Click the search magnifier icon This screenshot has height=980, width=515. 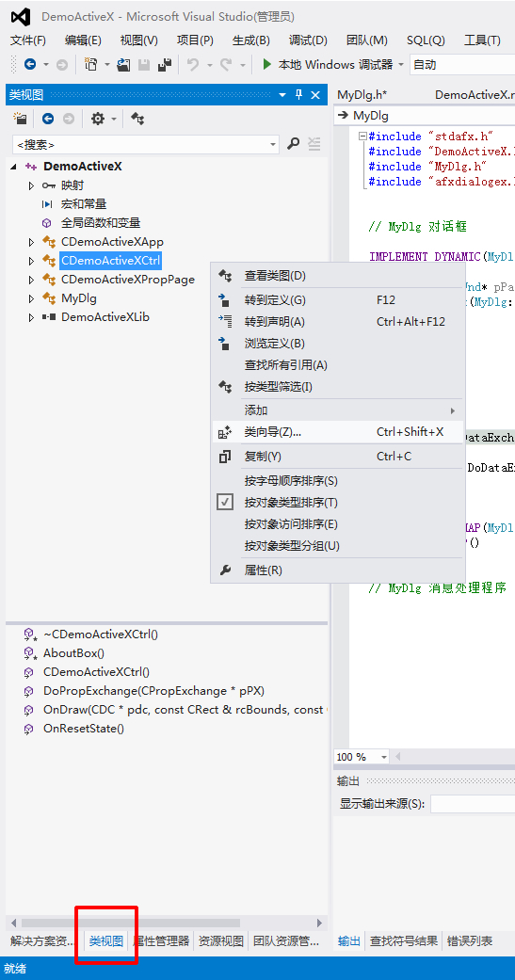tap(293, 144)
